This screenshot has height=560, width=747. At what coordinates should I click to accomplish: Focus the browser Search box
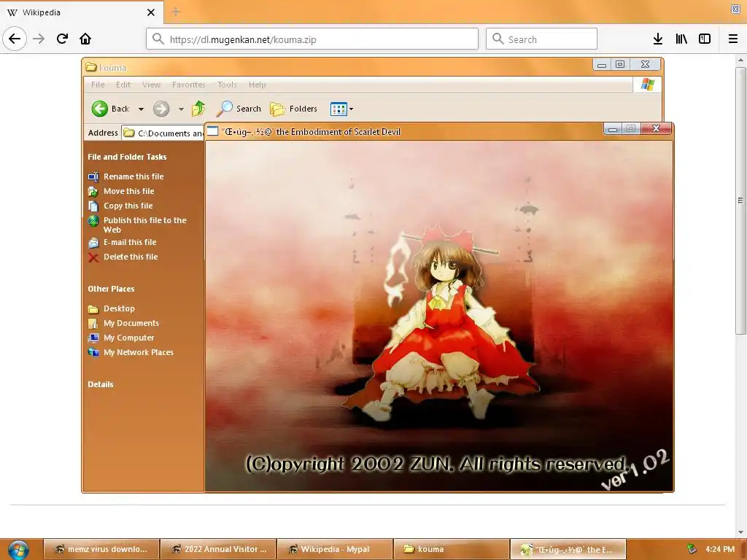[x=541, y=39]
